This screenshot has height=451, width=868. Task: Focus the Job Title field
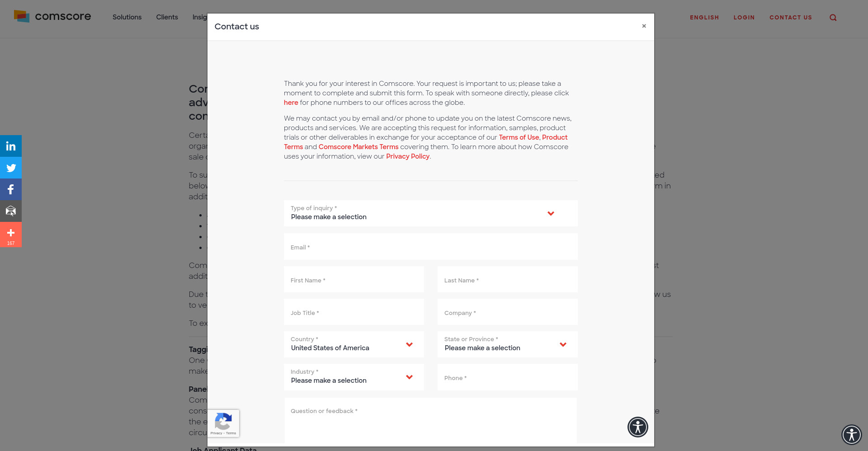[x=354, y=312]
